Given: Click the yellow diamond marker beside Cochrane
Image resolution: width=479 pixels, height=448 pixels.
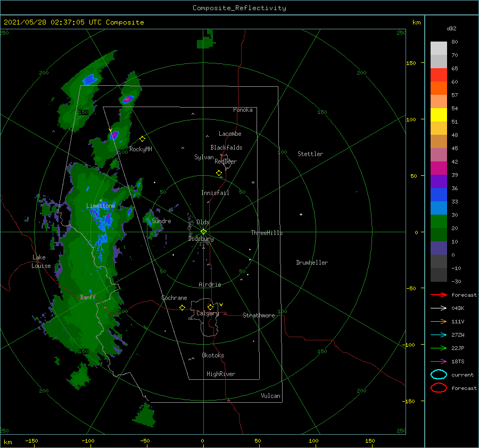Looking at the screenshot, I should (x=183, y=308).
